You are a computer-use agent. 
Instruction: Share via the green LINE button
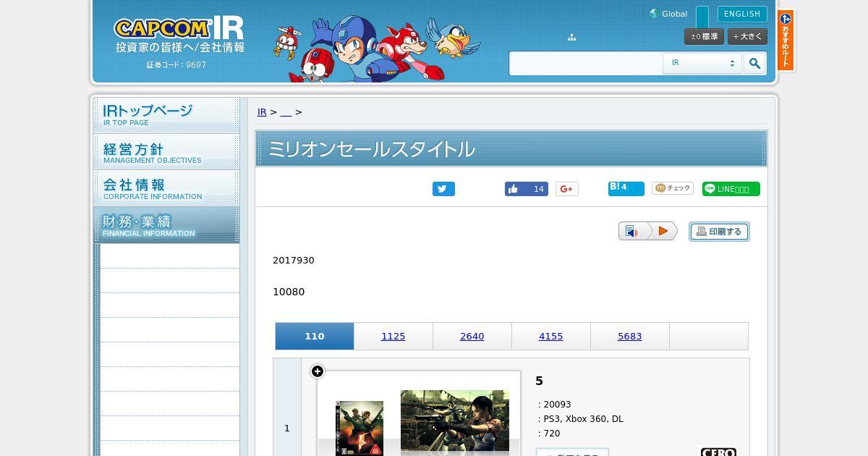pos(731,189)
